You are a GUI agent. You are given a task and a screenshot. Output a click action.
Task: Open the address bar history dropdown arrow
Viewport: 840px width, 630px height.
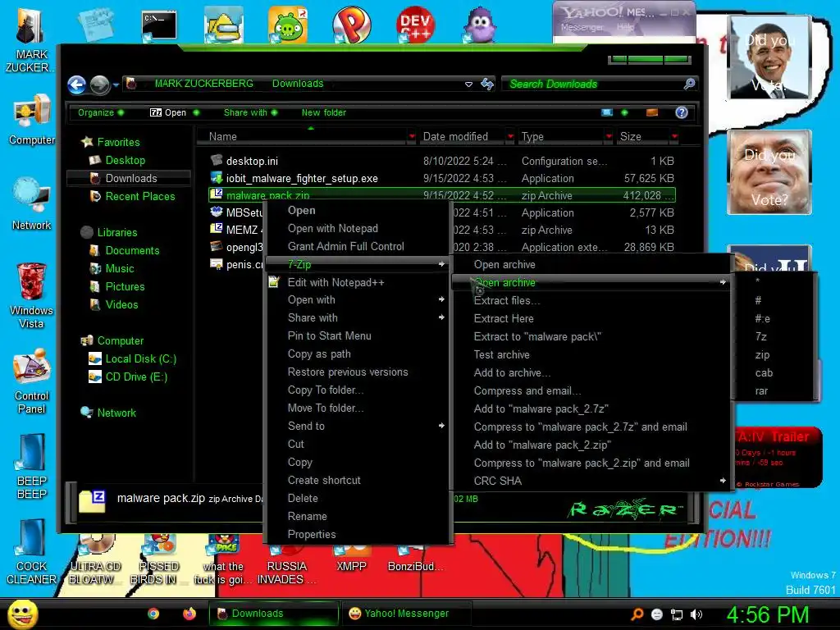tap(468, 84)
